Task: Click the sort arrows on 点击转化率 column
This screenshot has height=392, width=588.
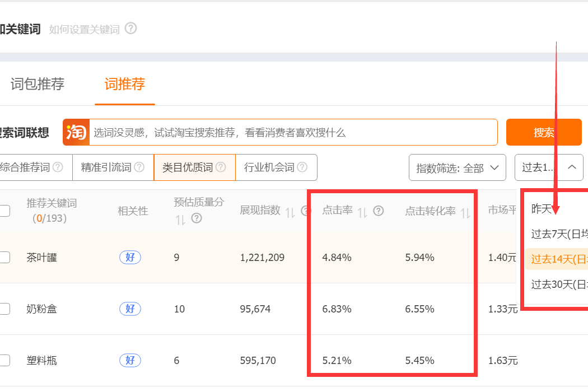Action: pos(464,212)
